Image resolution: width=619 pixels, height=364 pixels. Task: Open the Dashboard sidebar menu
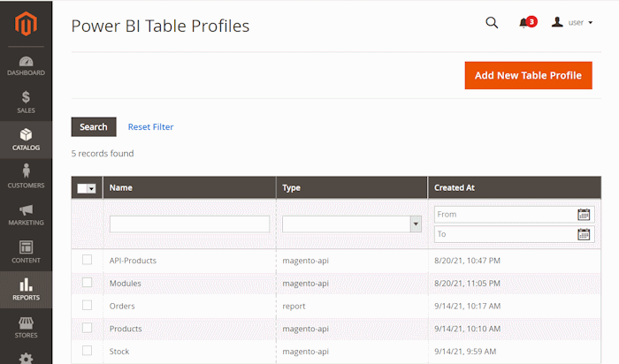(26, 66)
